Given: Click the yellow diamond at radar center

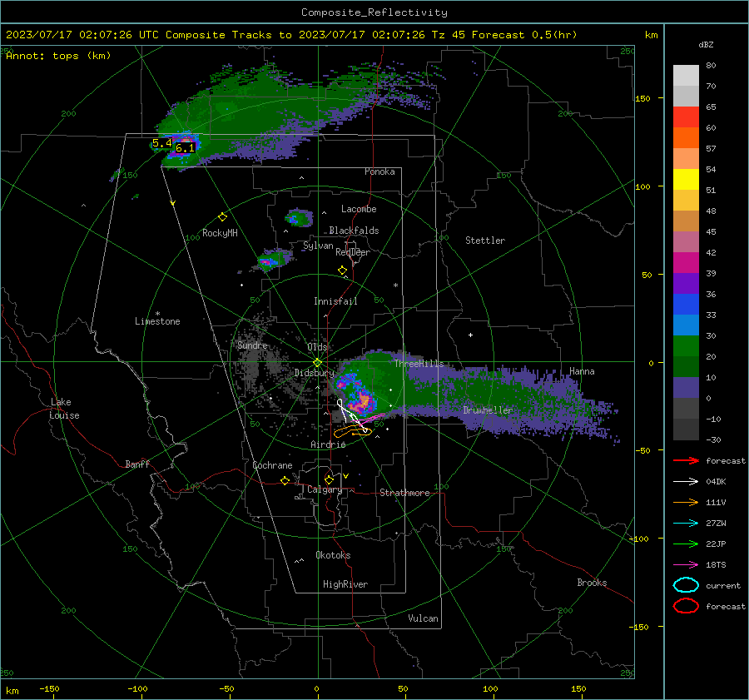Looking at the screenshot, I should click(318, 363).
